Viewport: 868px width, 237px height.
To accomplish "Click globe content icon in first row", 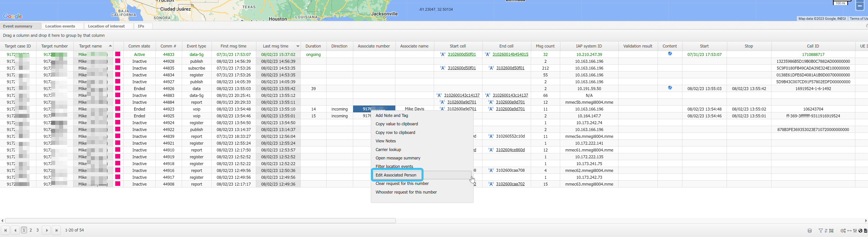I will point(670,54).
